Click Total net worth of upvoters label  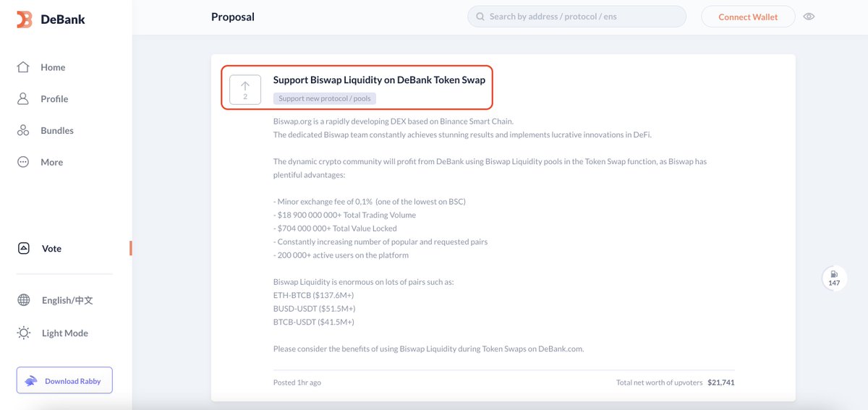click(659, 383)
